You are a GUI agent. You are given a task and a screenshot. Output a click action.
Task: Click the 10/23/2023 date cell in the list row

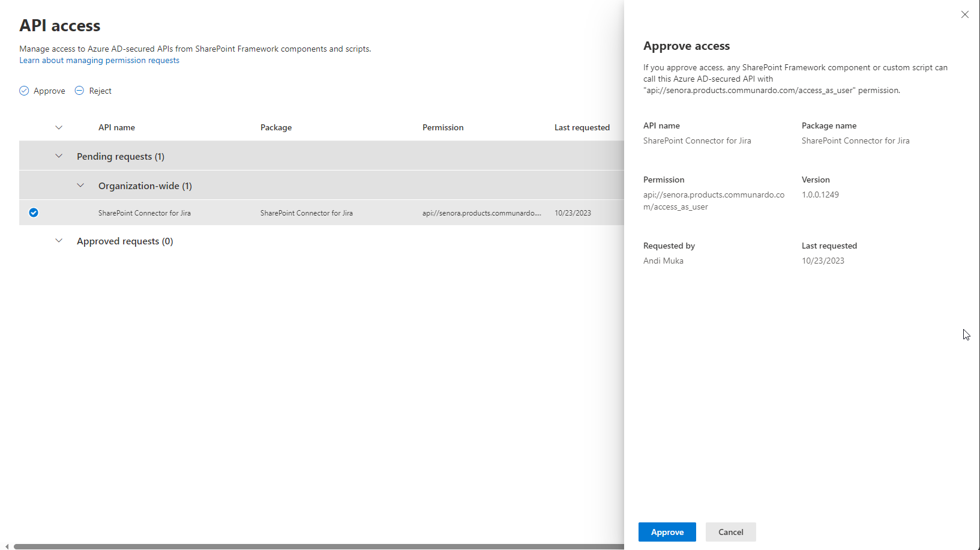point(573,213)
